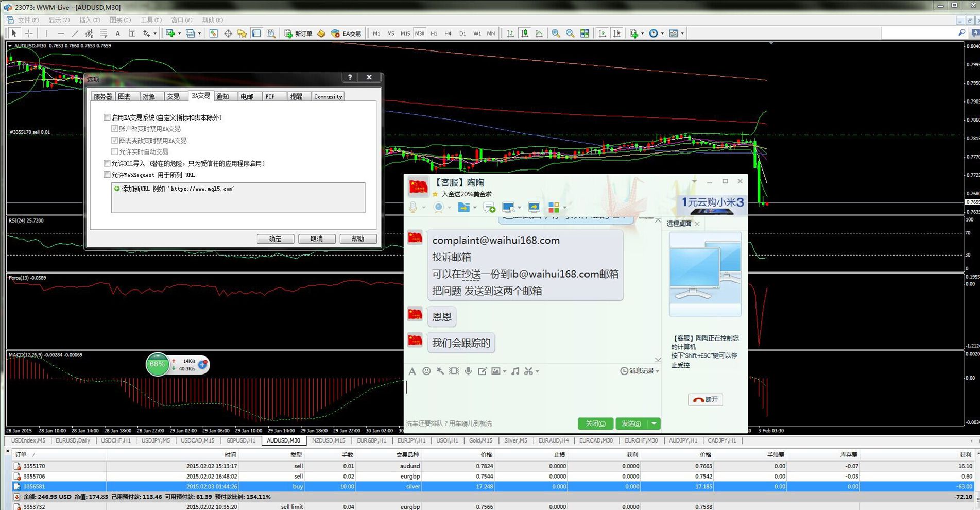Select the cursor arrow tool in toolbar

click(14, 33)
